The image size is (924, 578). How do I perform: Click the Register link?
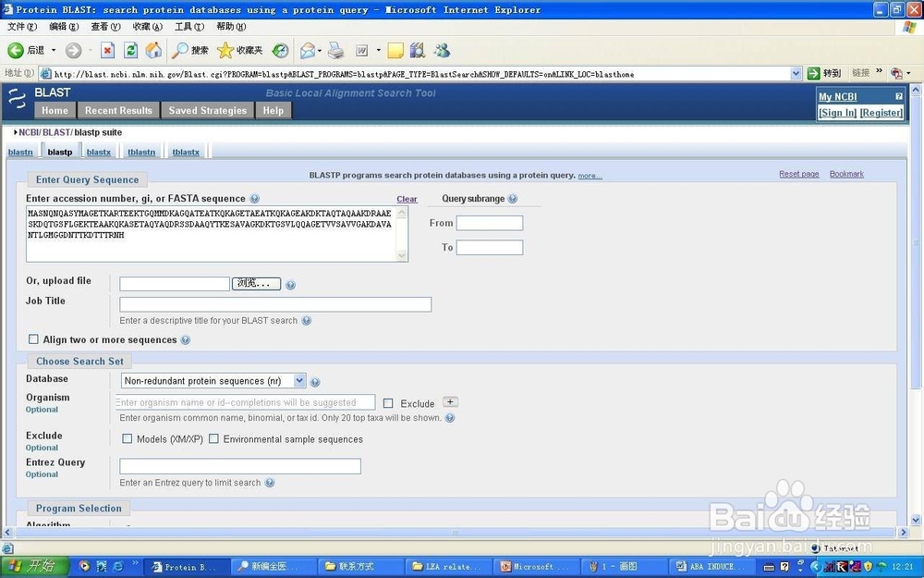881,113
